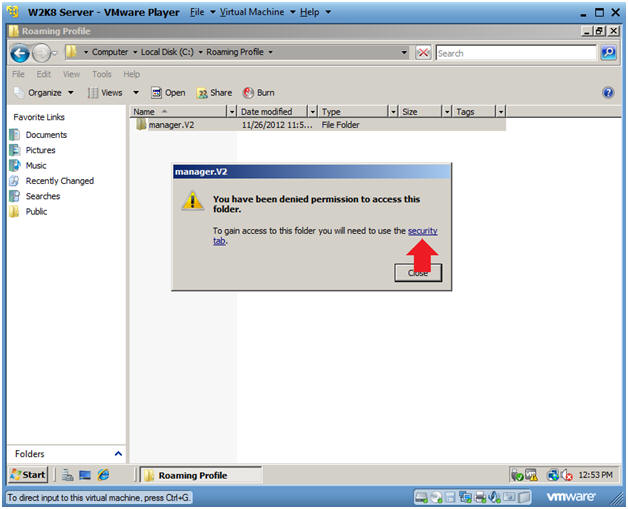The width and height of the screenshot is (628, 509).
Task: Click VMware sound card status icon
Action: pyautogui.click(x=495, y=497)
